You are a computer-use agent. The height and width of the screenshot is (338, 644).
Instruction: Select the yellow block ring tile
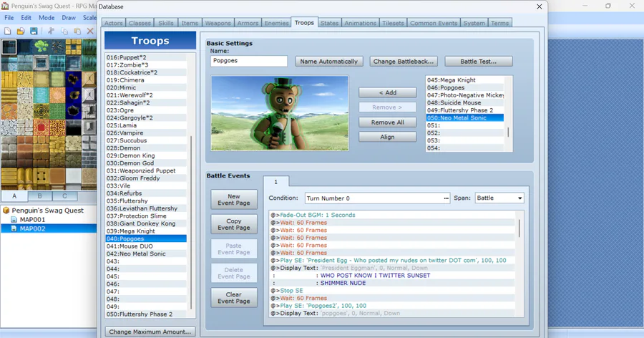tap(73, 47)
